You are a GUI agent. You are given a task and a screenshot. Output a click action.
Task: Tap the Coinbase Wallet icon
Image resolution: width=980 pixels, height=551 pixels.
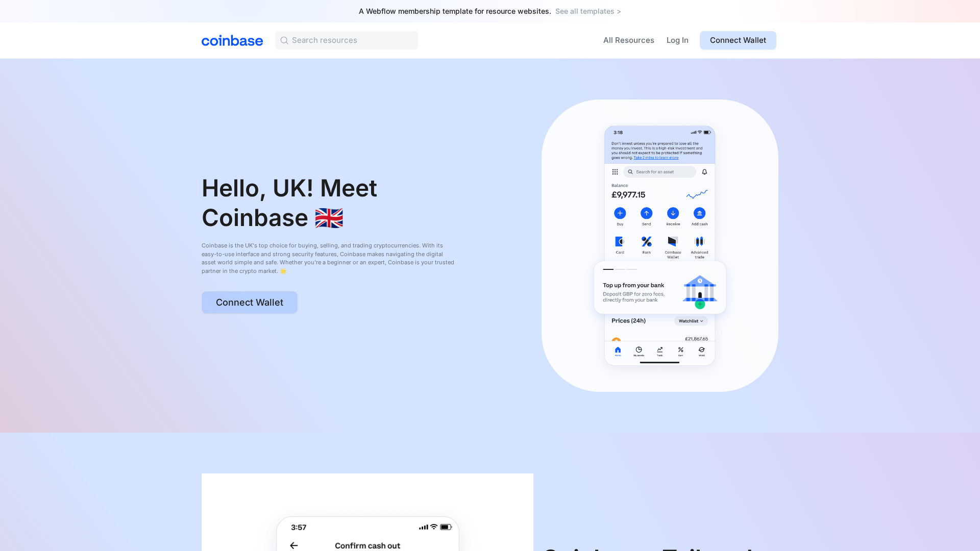(673, 241)
